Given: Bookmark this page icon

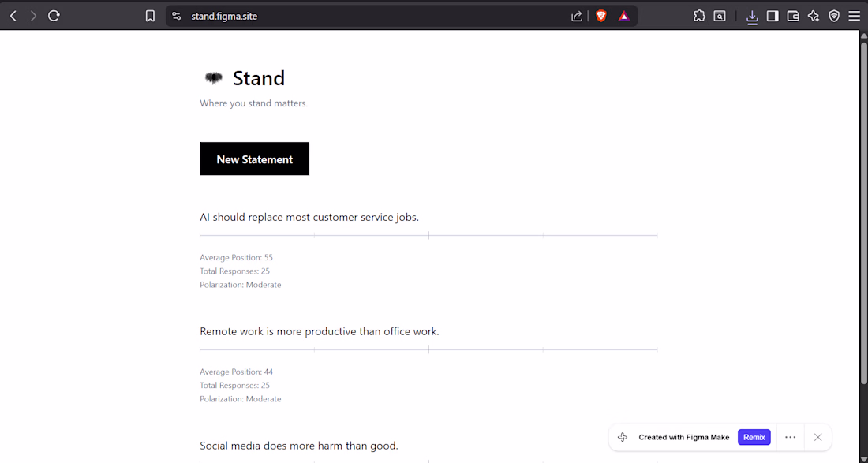Looking at the screenshot, I should [150, 16].
